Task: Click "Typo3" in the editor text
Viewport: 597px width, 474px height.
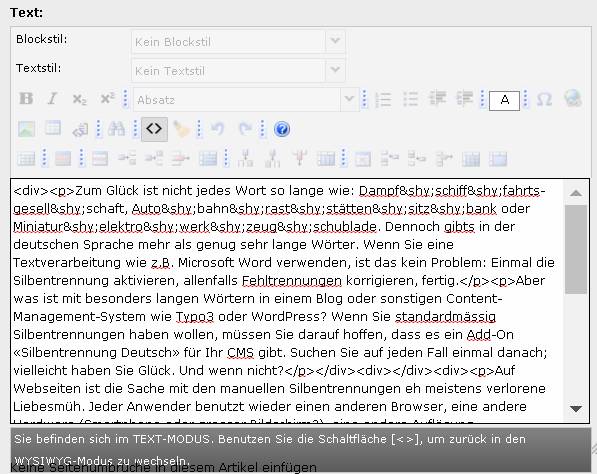Action: [195, 317]
